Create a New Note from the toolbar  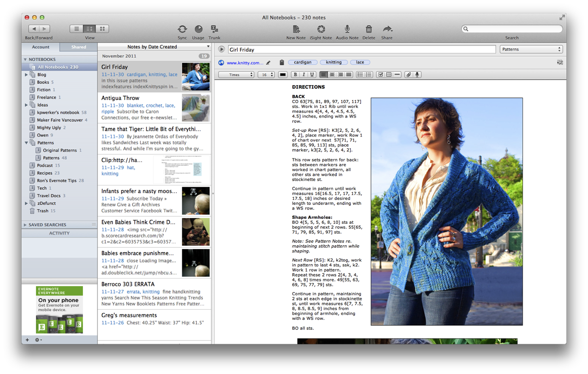(x=296, y=29)
